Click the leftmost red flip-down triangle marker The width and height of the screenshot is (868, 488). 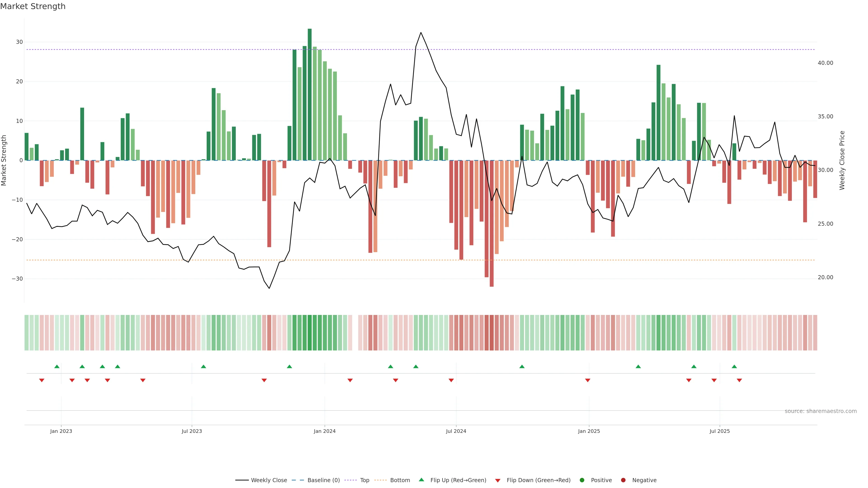pyautogui.click(x=42, y=380)
